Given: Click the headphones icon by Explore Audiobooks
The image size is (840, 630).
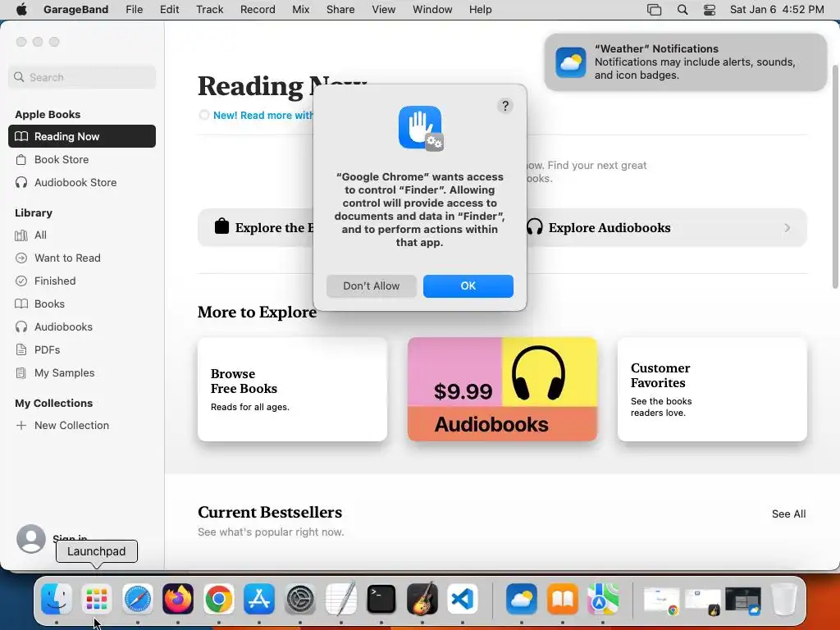Looking at the screenshot, I should (535, 227).
